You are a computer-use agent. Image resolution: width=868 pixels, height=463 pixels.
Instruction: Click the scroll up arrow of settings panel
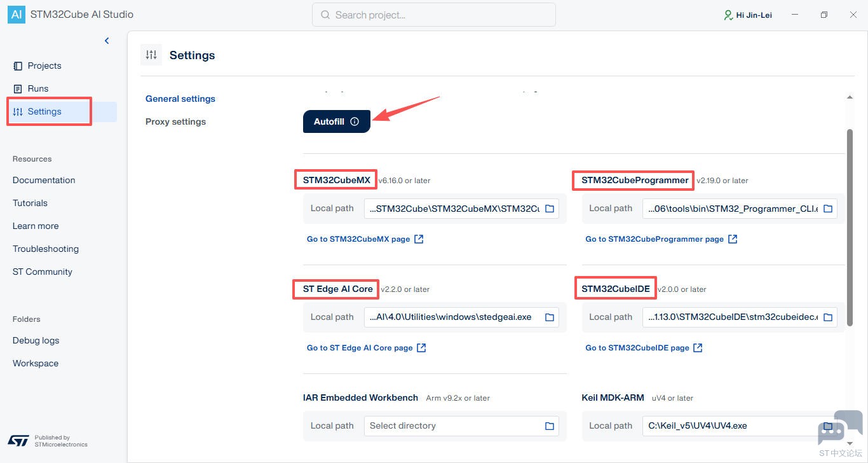(850, 97)
